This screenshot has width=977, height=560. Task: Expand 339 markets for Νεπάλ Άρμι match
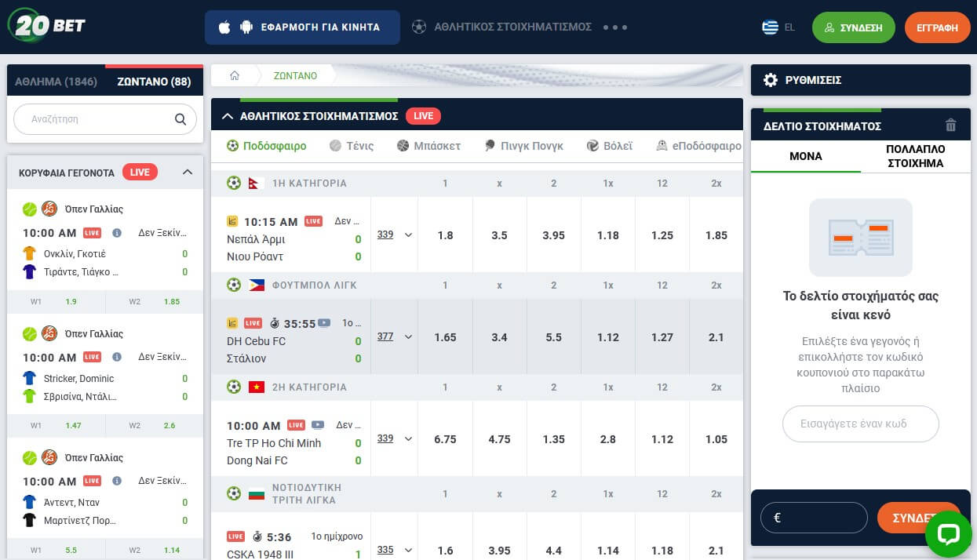point(394,235)
